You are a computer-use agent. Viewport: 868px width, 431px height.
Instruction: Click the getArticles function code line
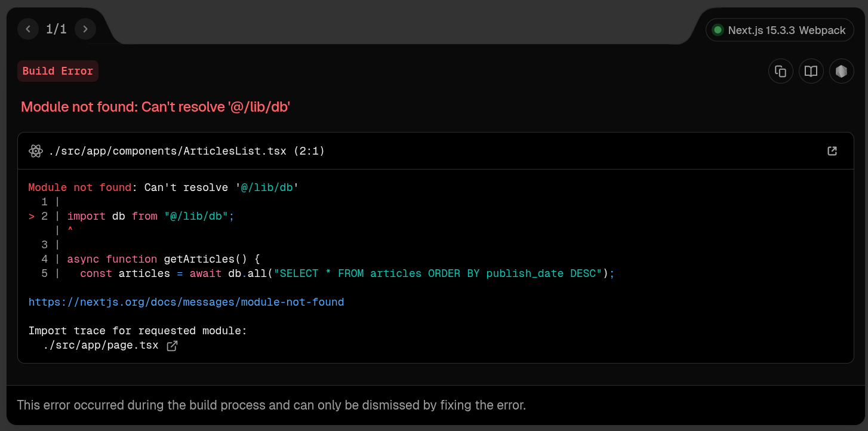coord(164,259)
